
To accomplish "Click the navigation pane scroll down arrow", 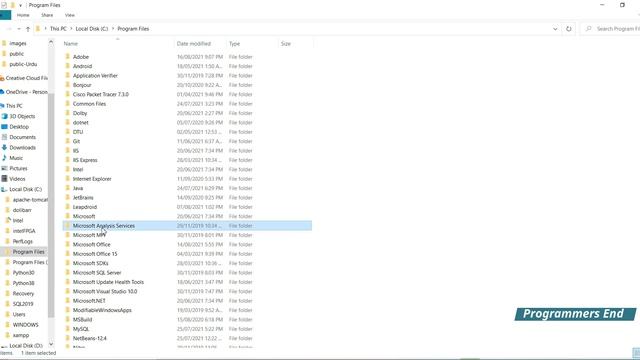I will [x=51, y=344].
